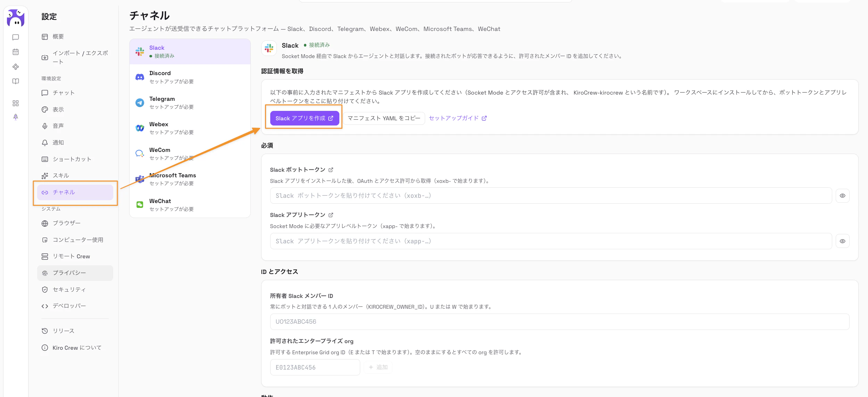
Task: Click the WeChat name in channel list
Action: (160, 201)
